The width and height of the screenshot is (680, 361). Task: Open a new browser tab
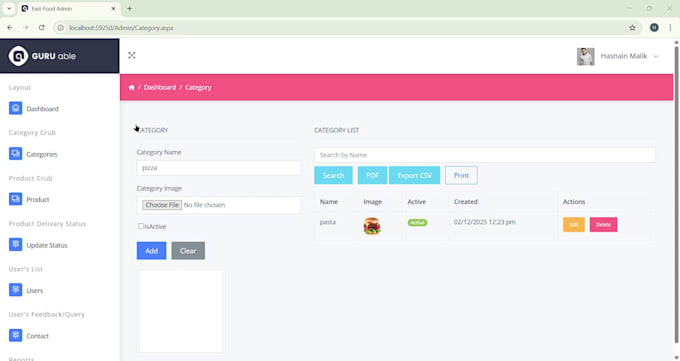129,8
